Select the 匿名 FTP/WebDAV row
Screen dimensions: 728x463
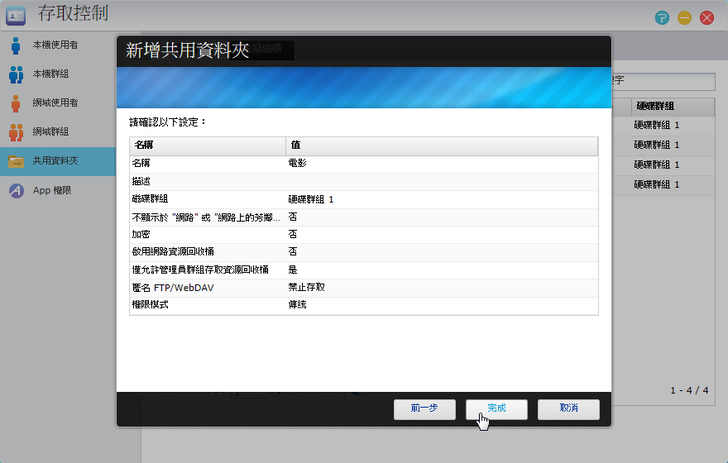click(x=363, y=287)
